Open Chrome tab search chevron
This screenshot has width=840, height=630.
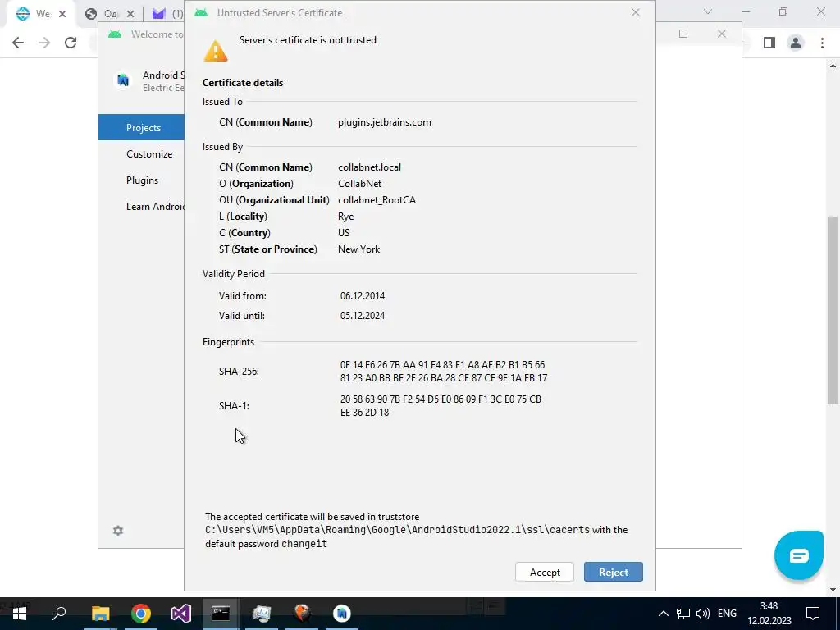[708, 11]
